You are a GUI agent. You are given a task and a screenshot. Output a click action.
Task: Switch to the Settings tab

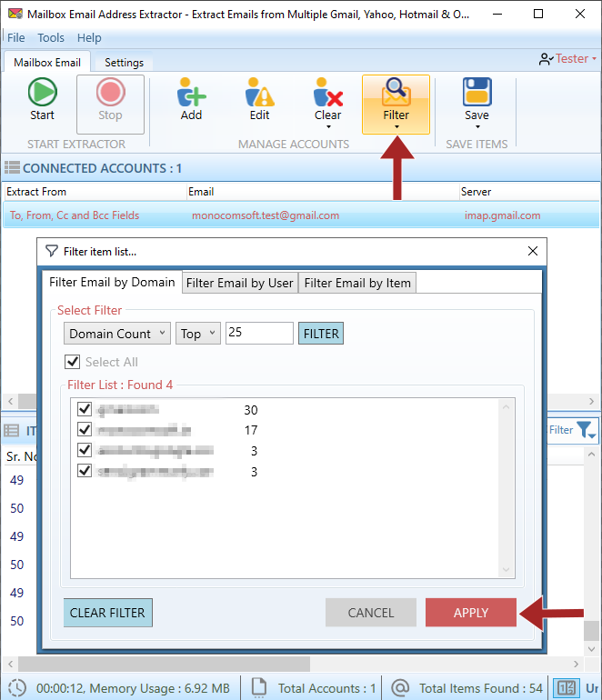point(125,63)
